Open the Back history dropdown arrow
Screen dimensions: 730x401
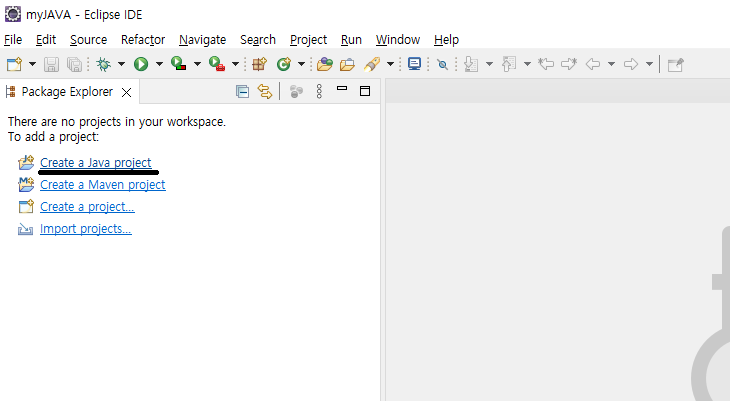tap(611, 64)
